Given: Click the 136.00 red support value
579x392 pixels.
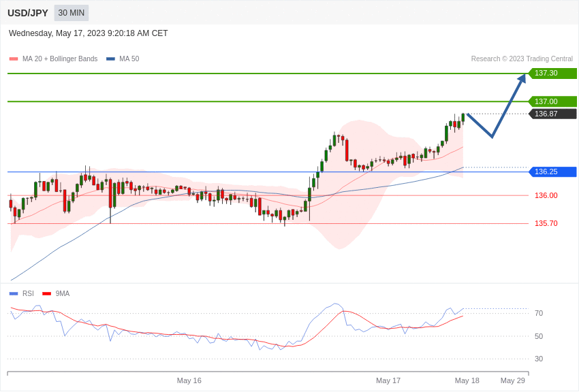Looking at the screenshot, I should click(546, 195).
